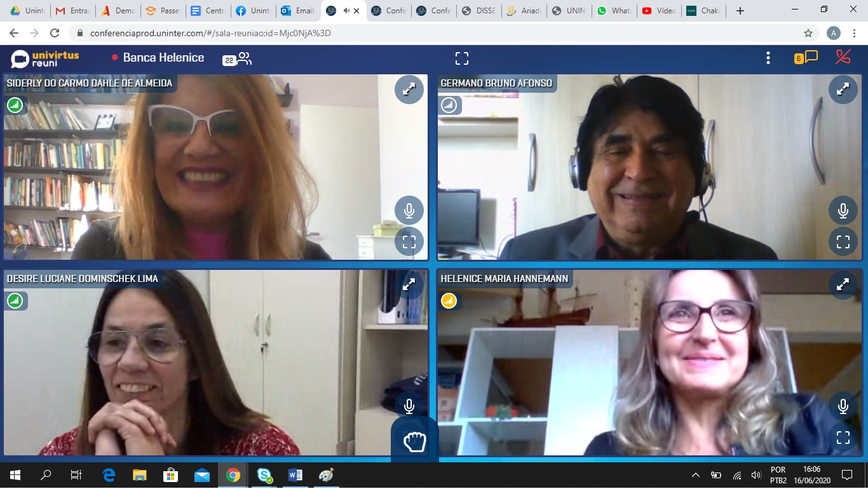Screen dimensions: 868x489
Task: Click the raise hand button
Action: [x=414, y=441]
